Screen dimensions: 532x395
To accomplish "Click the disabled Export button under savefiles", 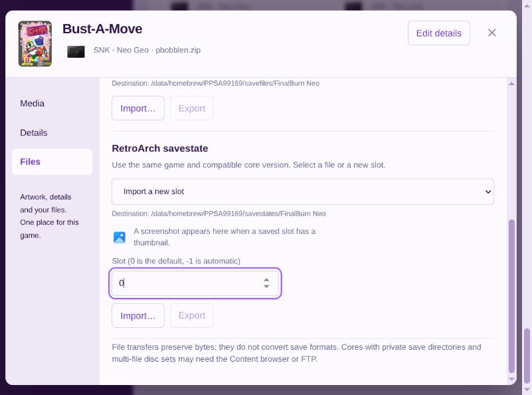I will coord(192,108).
